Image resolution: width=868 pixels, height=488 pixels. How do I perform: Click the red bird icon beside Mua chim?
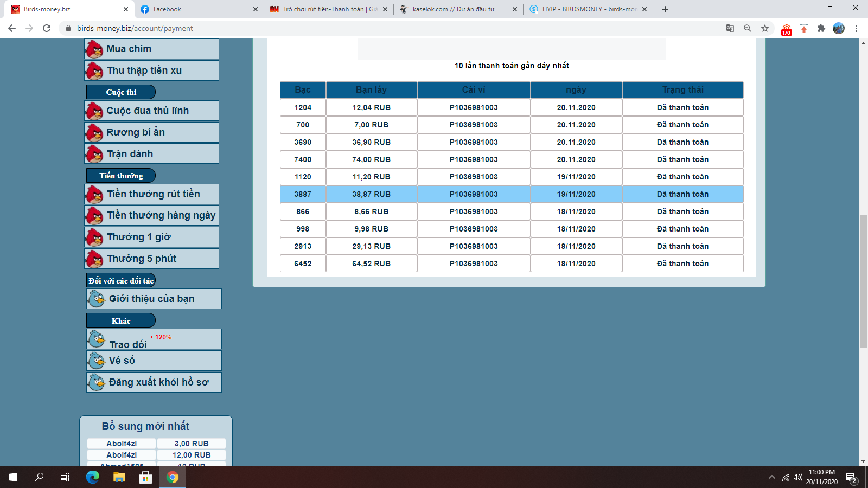point(94,49)
